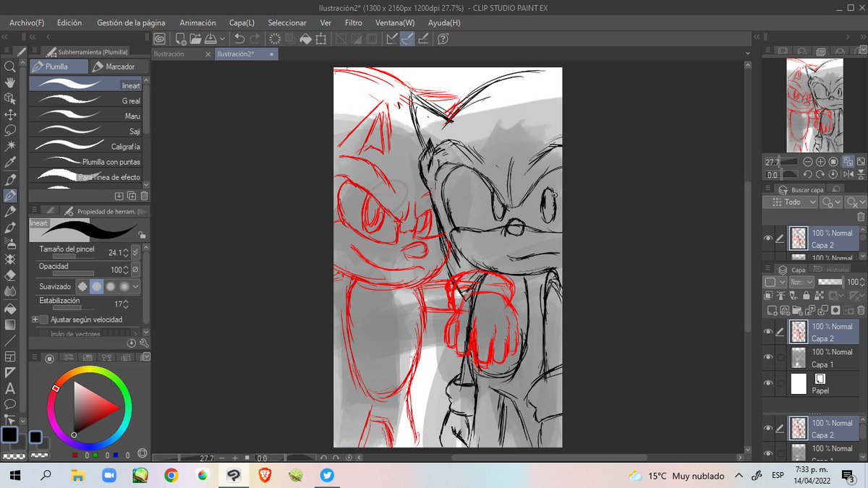Screen dimensions: 868x488
Task: Select the Fill bucket tool
Action: (x=10, y=308)
